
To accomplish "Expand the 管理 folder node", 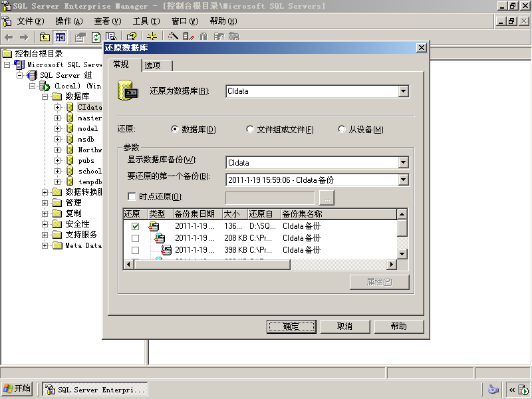I will coord(45,203).
